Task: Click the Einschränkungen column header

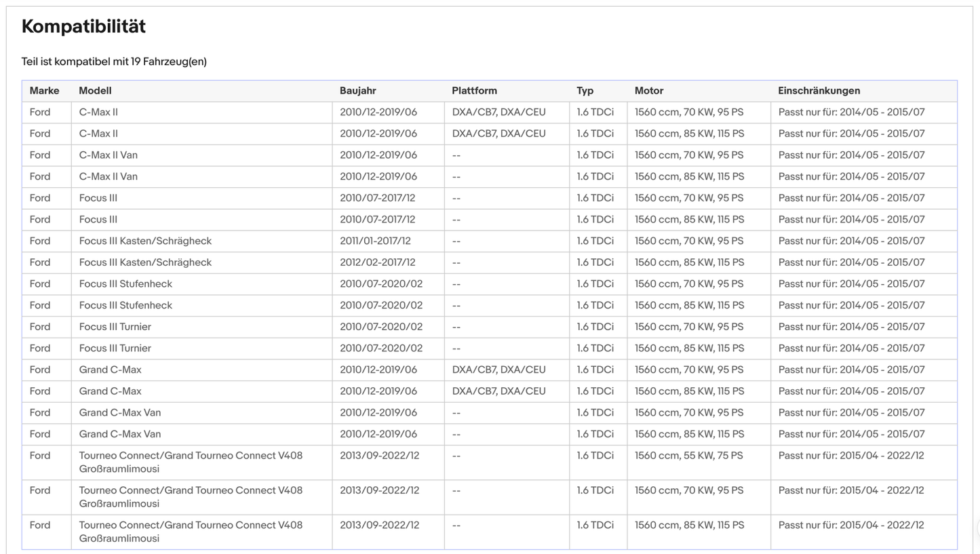Action: point(819,91)
